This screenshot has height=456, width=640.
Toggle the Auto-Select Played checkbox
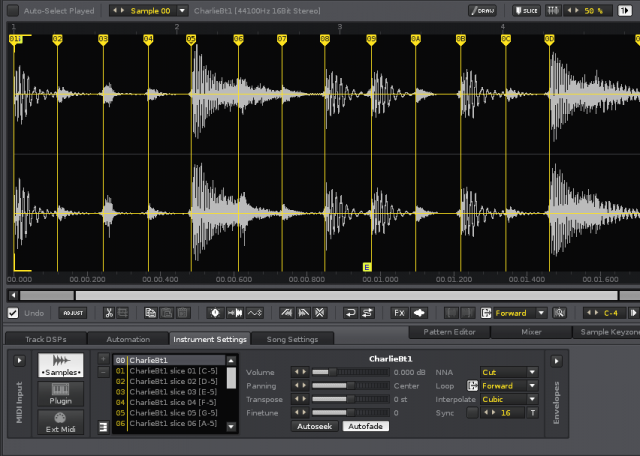(13, 10)
